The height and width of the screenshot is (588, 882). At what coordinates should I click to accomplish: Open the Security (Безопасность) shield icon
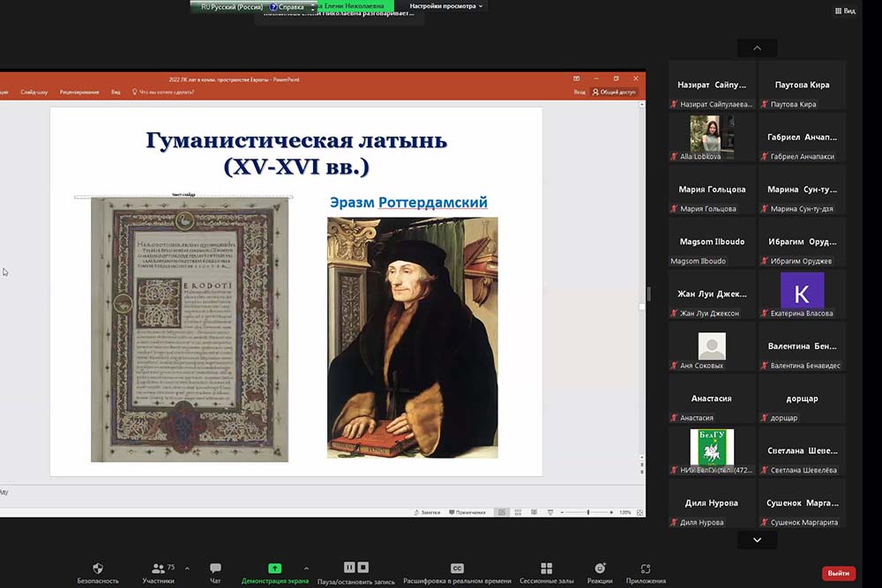[x=97, y=569]
